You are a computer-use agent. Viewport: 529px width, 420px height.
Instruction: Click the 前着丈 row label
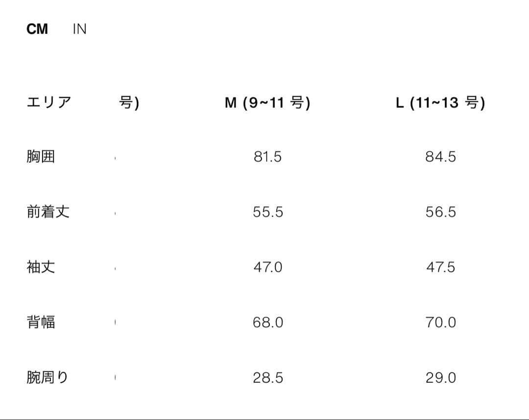[x=48, y=212]
